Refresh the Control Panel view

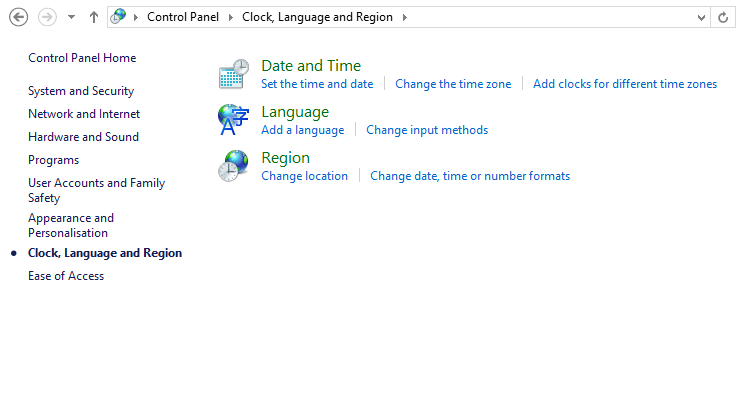point(724,17)
